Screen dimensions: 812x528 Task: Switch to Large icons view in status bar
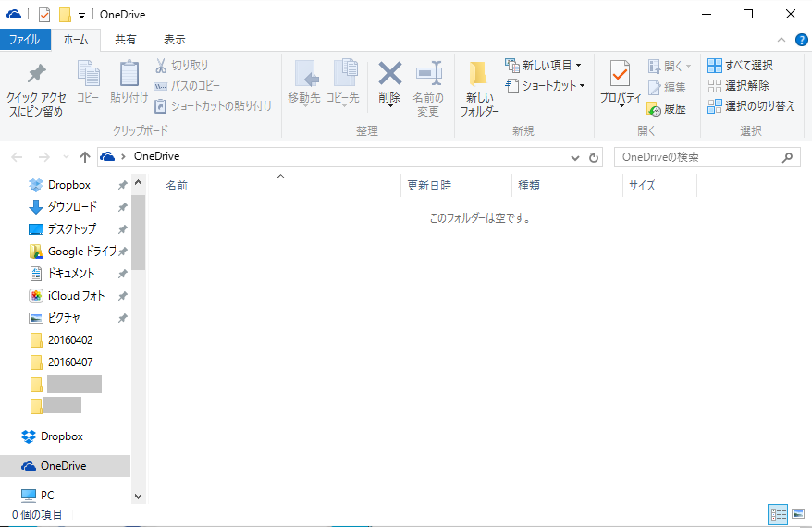coord(798,514)
